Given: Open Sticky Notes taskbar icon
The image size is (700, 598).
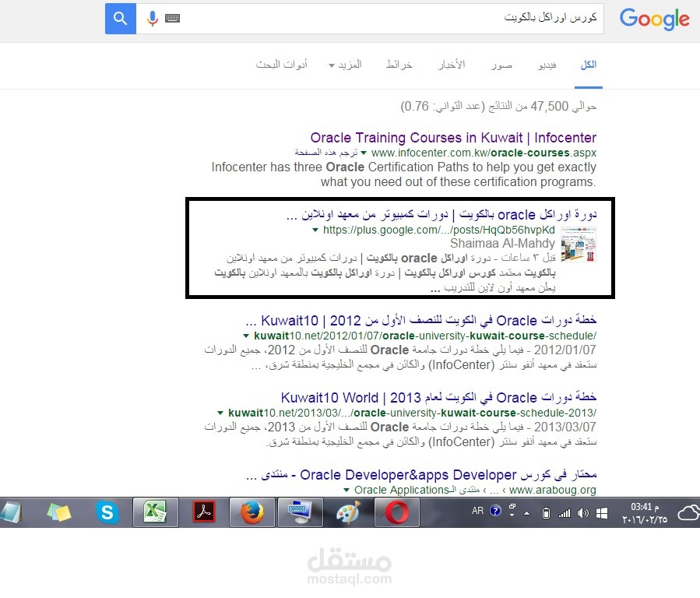Looking at the screenshot, I should pos(59,512).
